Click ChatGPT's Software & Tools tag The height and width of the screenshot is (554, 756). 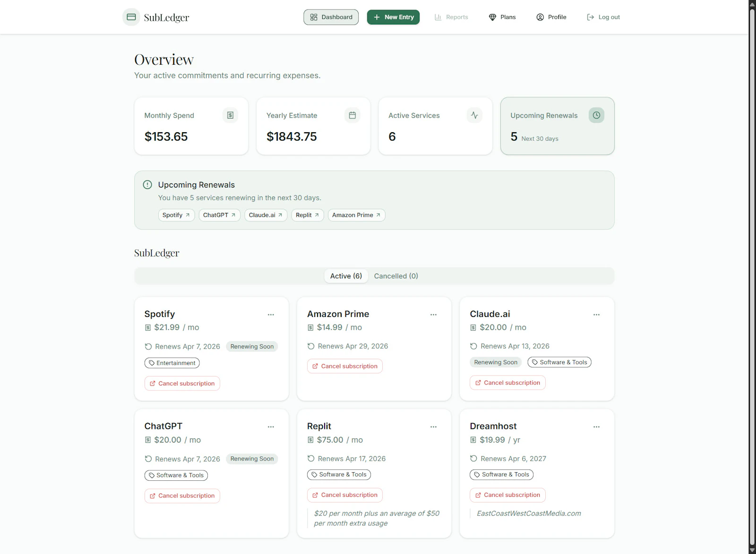click(x=176, y=476)
